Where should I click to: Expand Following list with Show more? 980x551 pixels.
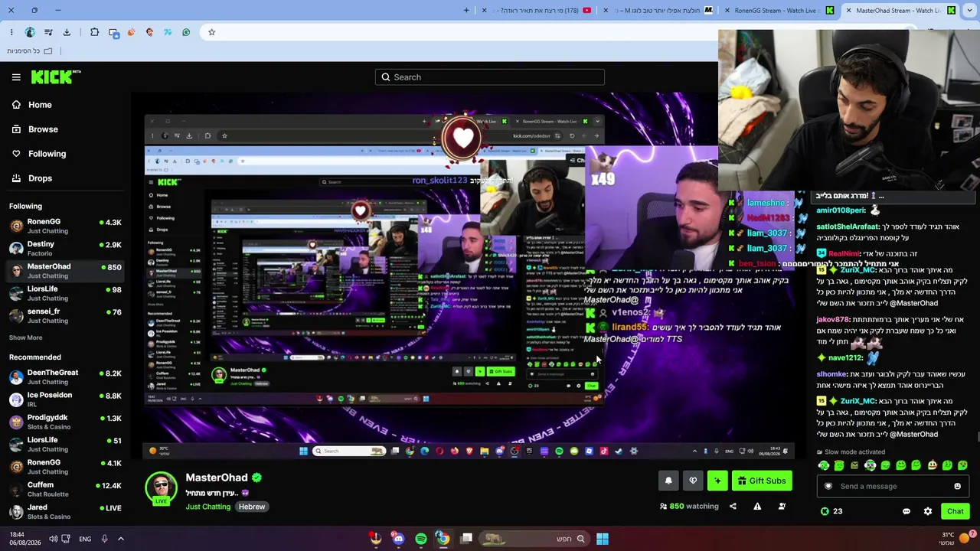click(x=25, y=337)
